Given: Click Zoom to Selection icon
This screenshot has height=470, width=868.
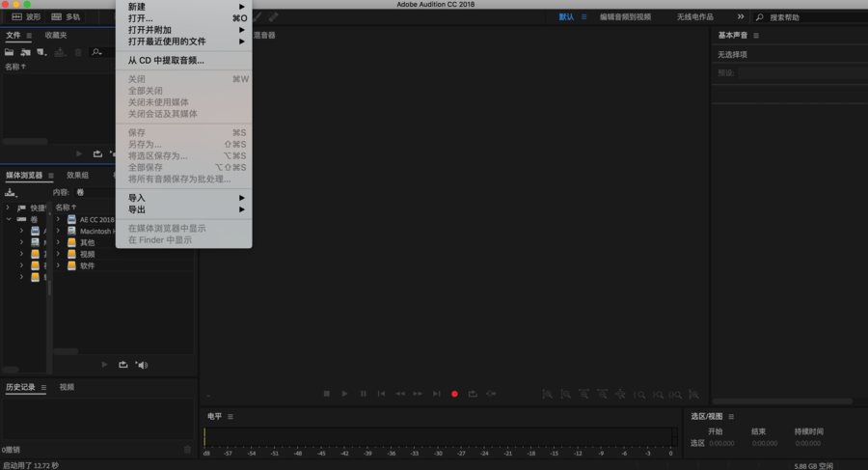Looking at the screenshot, I should pos(675,395).
